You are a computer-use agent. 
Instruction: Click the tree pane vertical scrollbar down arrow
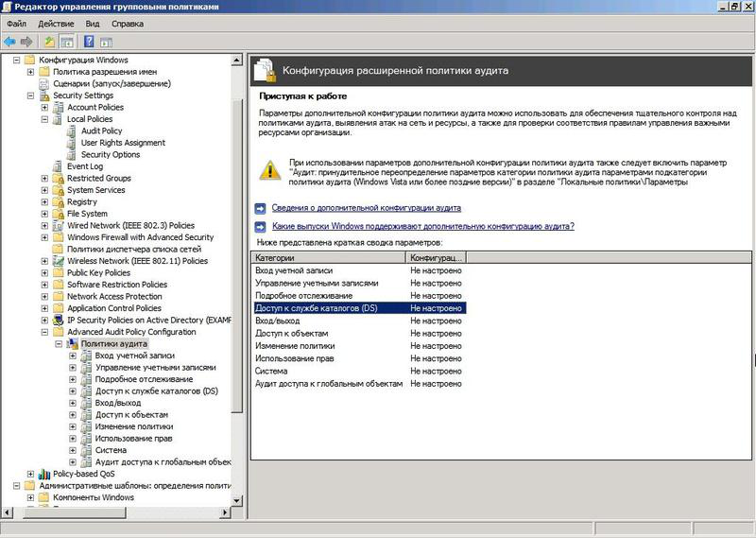237,501
